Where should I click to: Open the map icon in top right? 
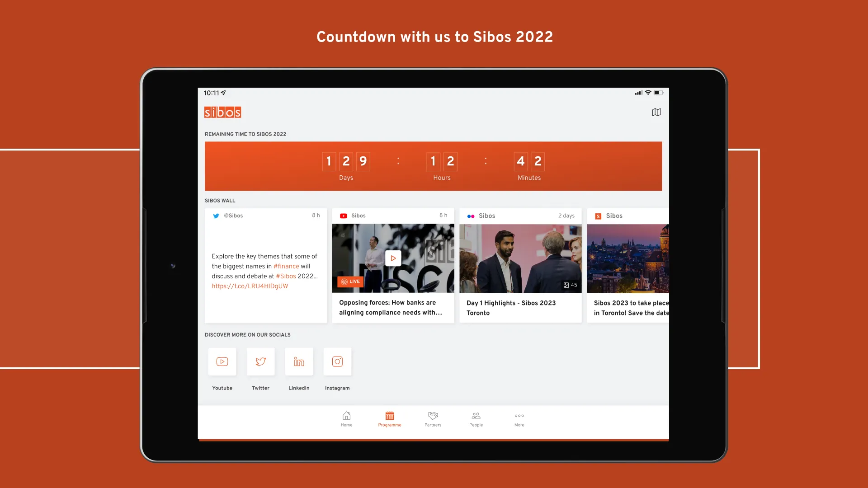656,112
